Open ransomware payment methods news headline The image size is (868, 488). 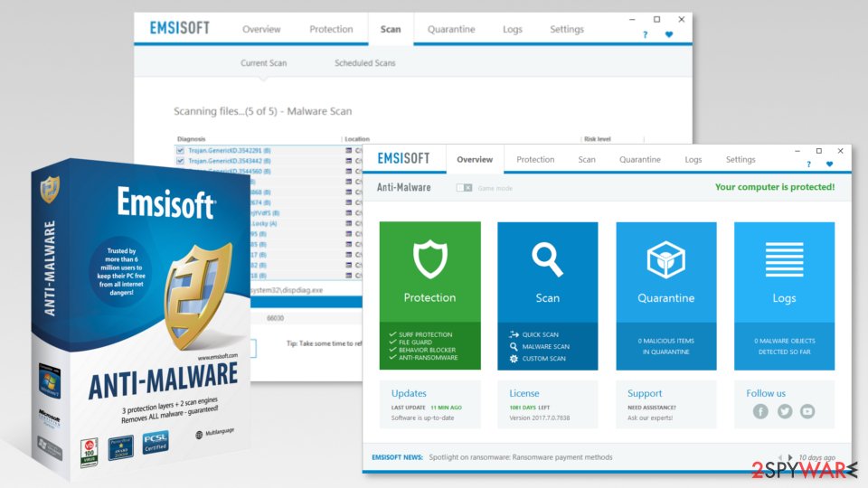point(521,457)
